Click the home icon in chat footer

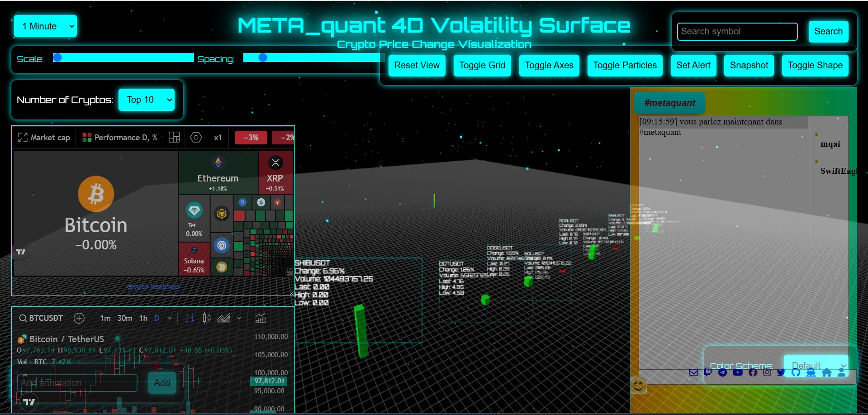point(826,372)
